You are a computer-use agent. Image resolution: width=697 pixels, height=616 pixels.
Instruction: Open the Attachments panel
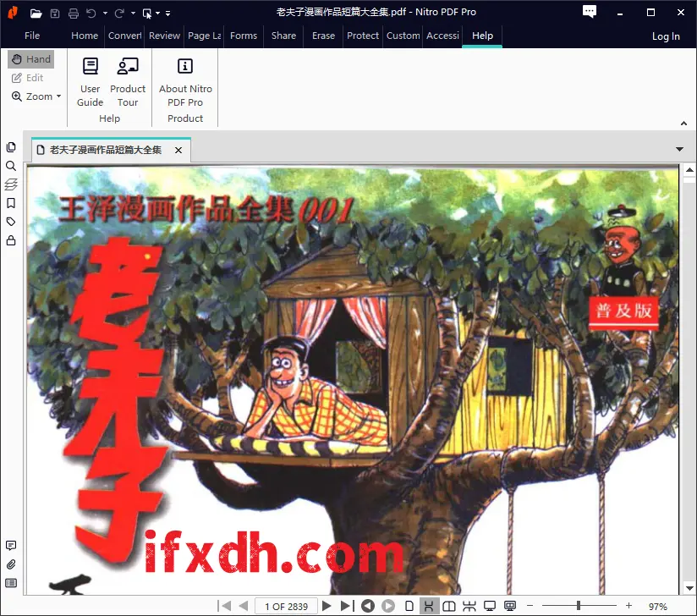pyautogui.click(x=11, y=564)
